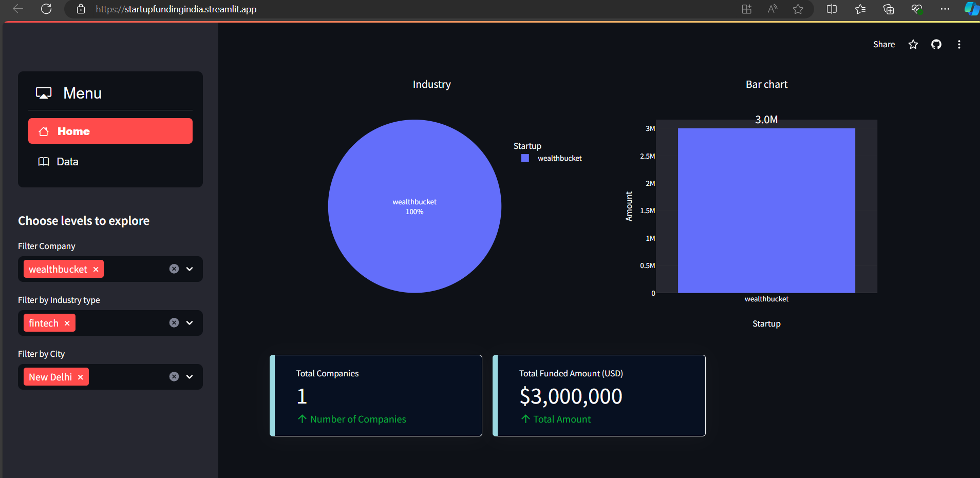Refresh the browser page

pos(46,9)
